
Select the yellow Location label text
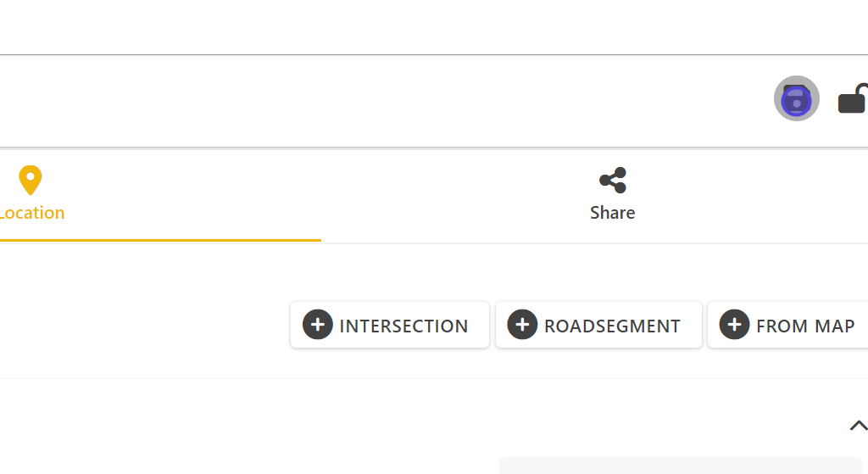32,213
